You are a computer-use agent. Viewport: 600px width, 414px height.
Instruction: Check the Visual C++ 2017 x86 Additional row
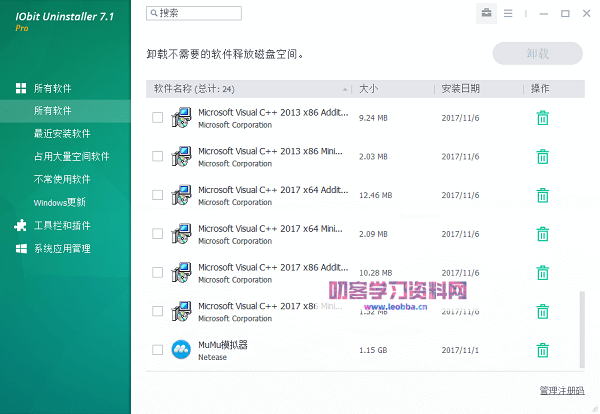[157, 272]
